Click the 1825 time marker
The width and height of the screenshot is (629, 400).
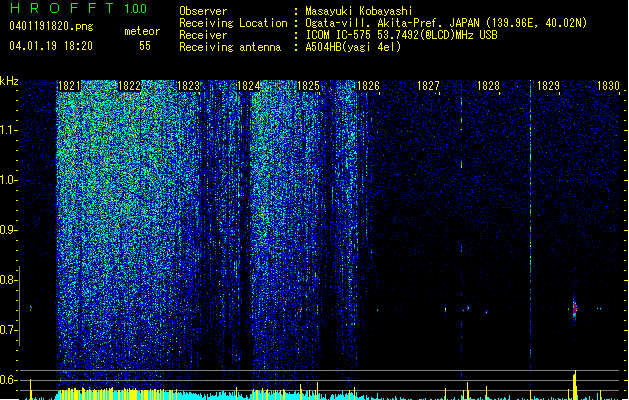pyautogui.click(x=308, y=86)
